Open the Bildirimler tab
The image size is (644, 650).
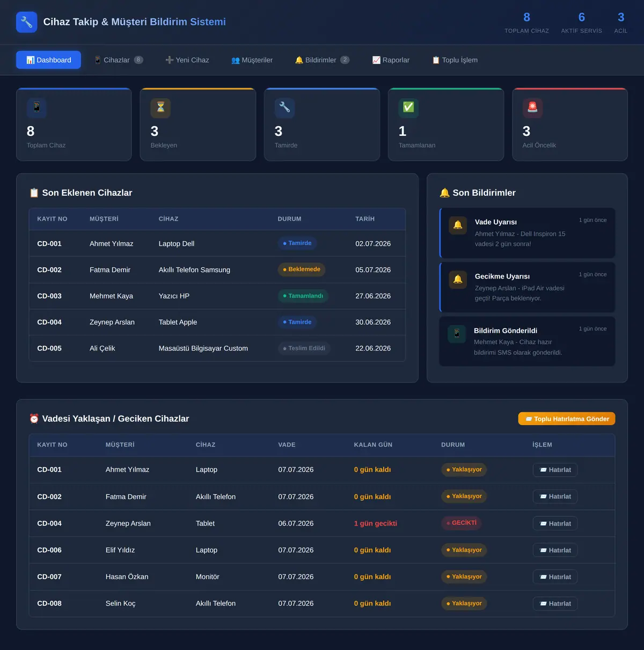click(x=322, y=60)
